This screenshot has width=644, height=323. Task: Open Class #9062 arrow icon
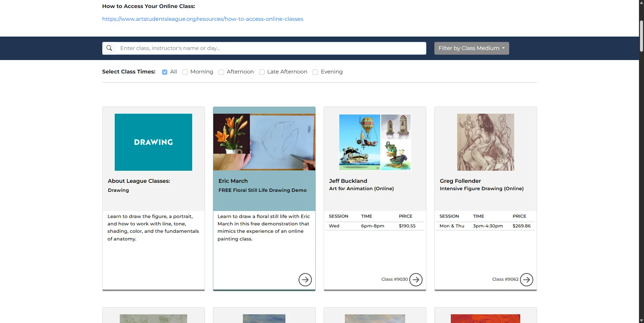(x=526, y=279)
